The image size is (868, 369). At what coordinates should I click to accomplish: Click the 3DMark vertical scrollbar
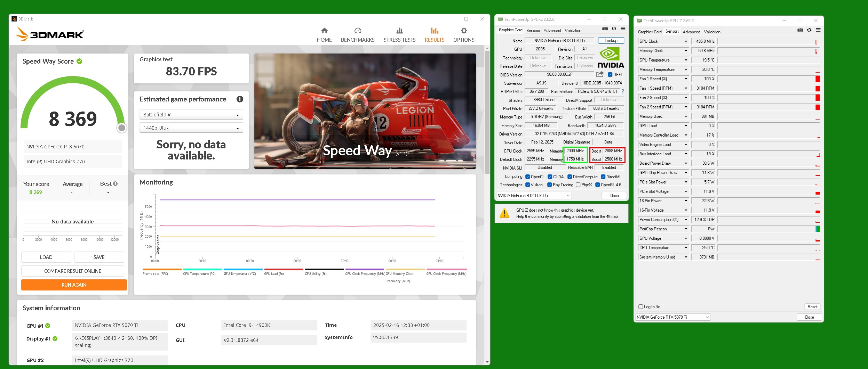pyautogui.click(x=487, y=111)
